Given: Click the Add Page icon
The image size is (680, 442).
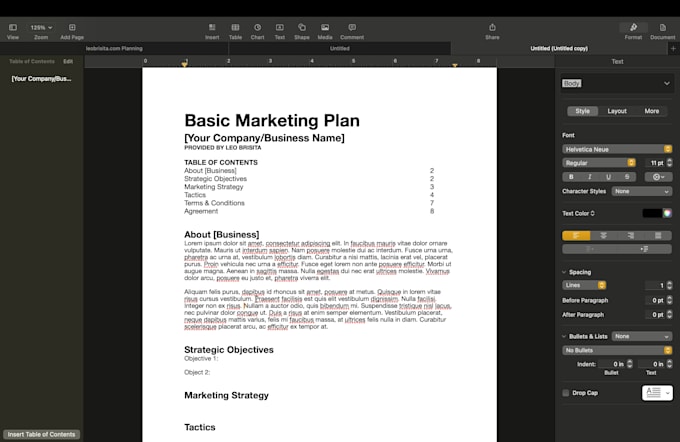Looking at the screenshot, I should click(x=72, y=28).
